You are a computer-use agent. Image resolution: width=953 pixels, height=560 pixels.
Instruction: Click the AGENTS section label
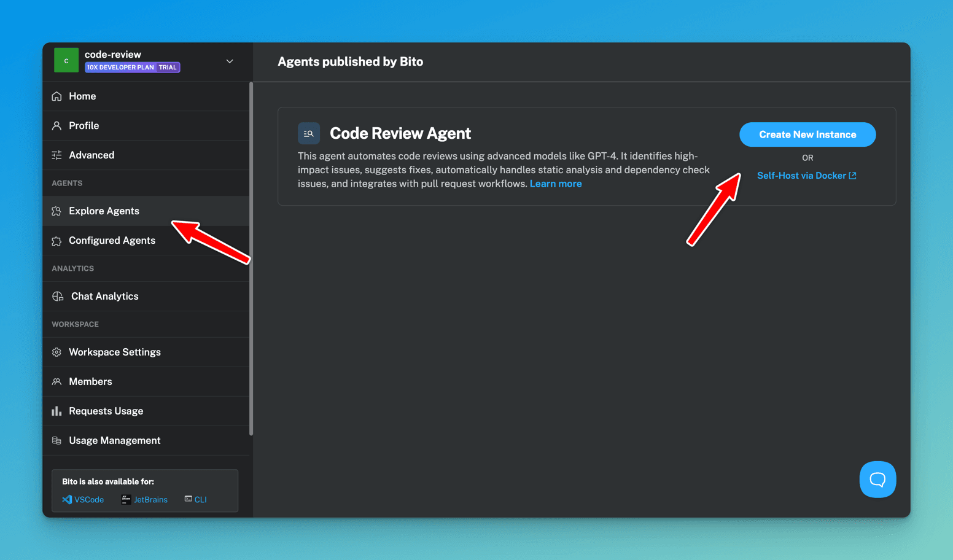point(67,183)
